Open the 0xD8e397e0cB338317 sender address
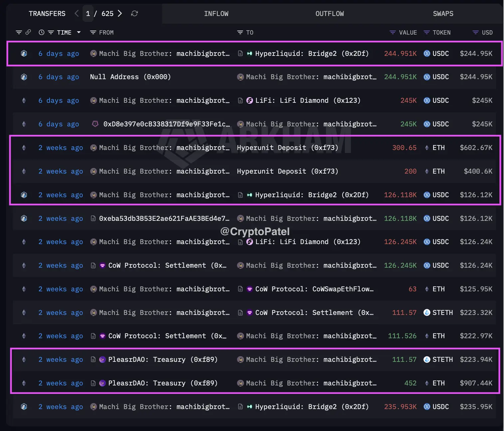504x431 pixels. click(166, 124)
